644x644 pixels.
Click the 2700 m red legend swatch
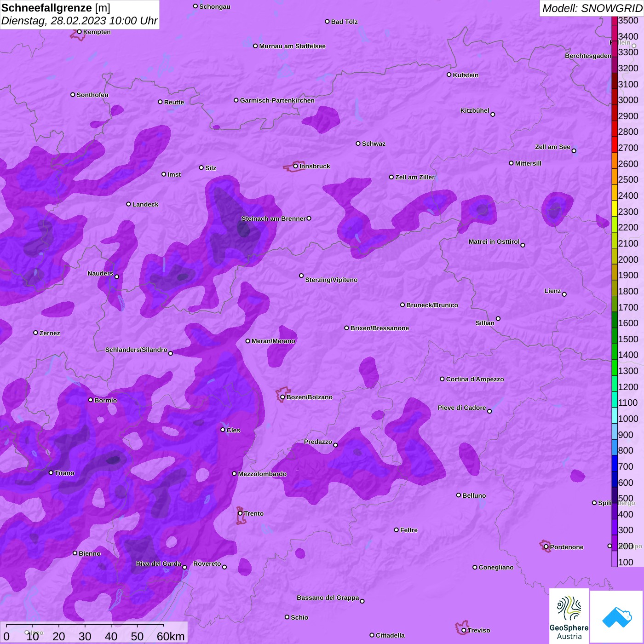coord(615,144)
